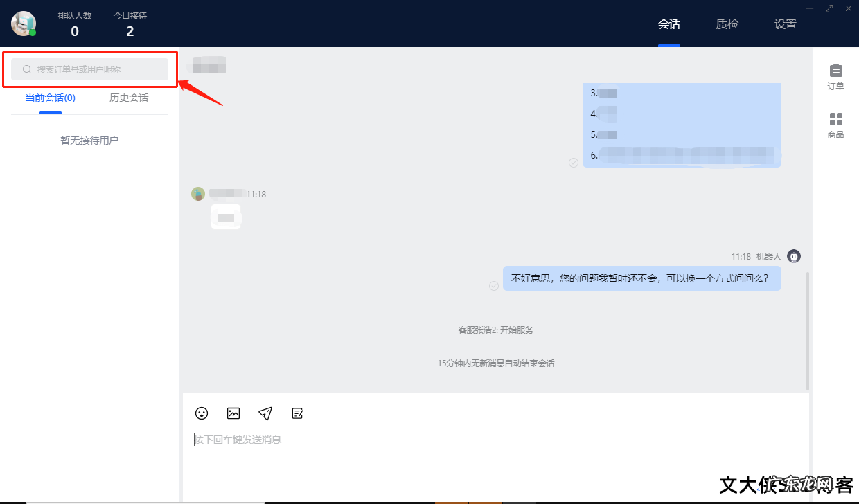Click the 今日接待 counter showing 2
This screenshot has height=504, width=859.
click(x=130, y=23)
